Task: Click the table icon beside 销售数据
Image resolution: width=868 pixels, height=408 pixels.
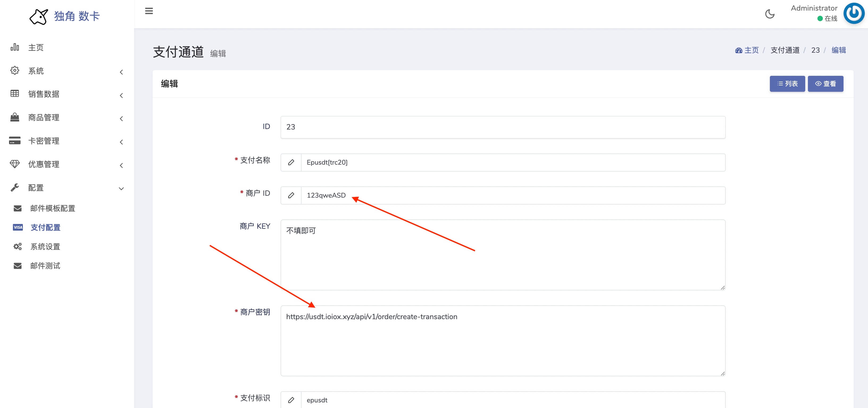Action: [14, 94]
